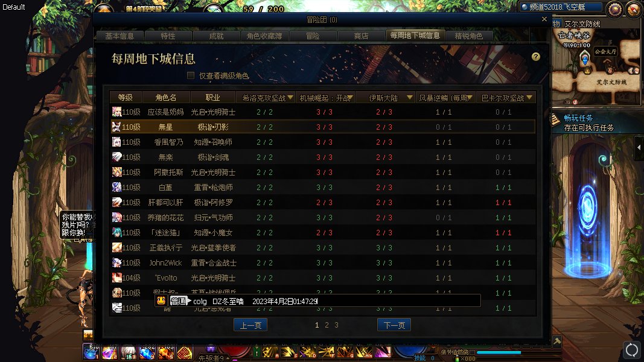
Task: Use the white-haired doll item in slot 3
Action: pos(129,352)
